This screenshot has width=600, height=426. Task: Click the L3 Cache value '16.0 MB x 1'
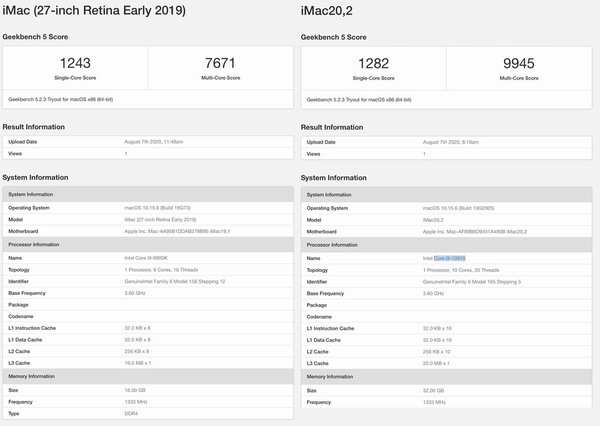point(138,363)
